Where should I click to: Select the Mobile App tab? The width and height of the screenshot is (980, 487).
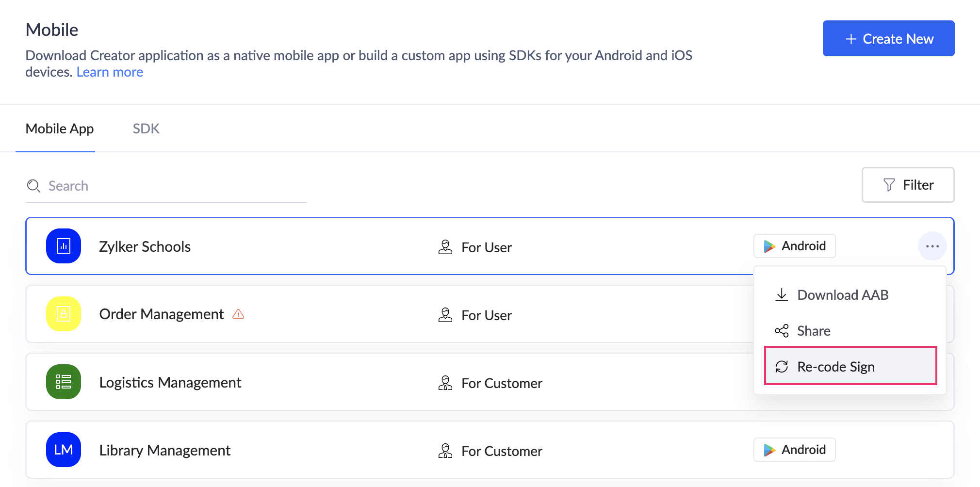[x=60, y=129]
